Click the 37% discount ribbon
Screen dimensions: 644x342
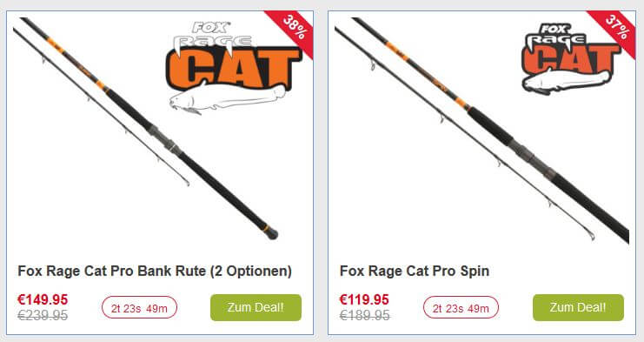pyautogui.click(x=615, y=28)
